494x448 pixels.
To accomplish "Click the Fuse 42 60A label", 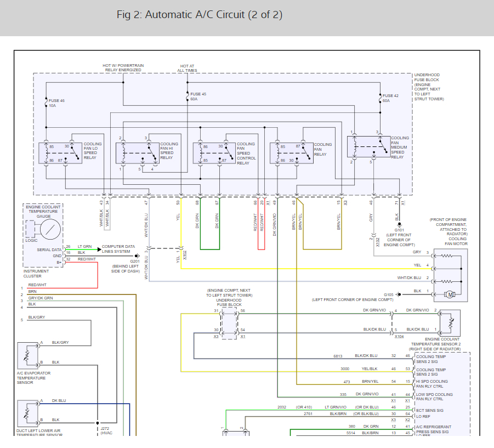I will click(x=390, y=98).
